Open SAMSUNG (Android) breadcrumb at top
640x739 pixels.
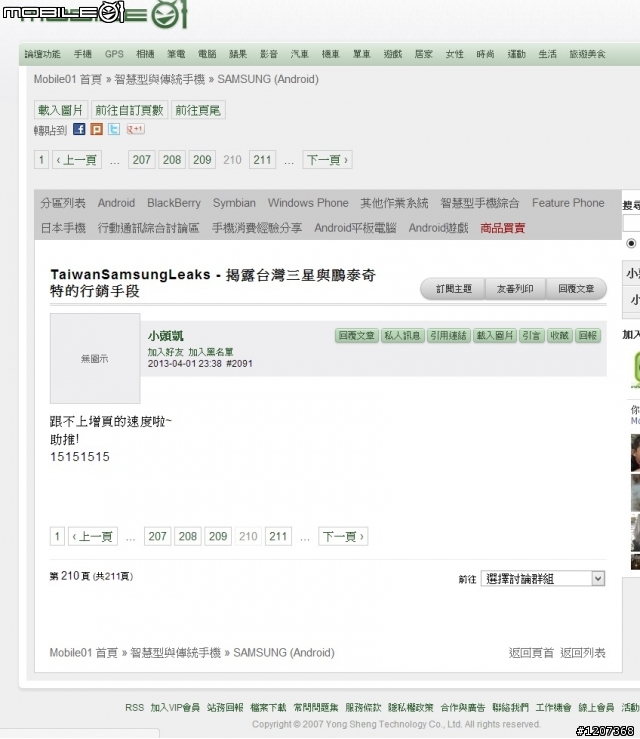coord(268,79)
